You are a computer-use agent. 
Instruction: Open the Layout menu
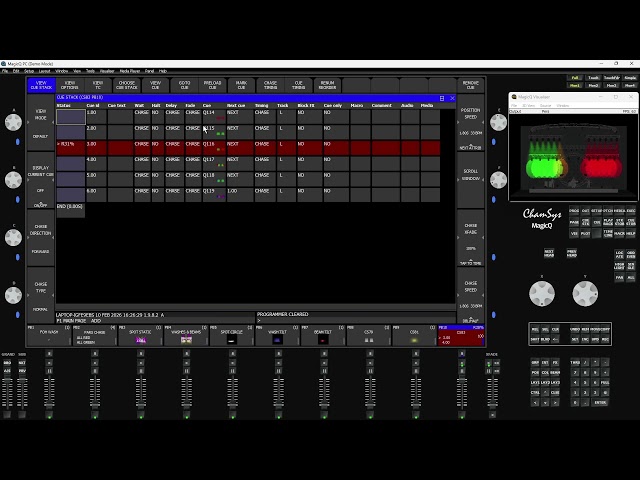[x=44, y=71]
